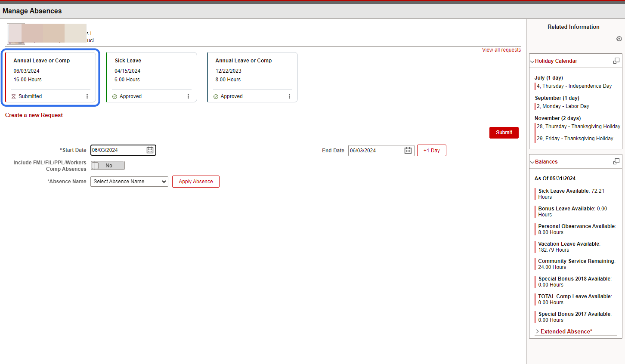Screen dimensions: 625x364
Task: Click the Independence Day holiday entry
Action: 574,86
